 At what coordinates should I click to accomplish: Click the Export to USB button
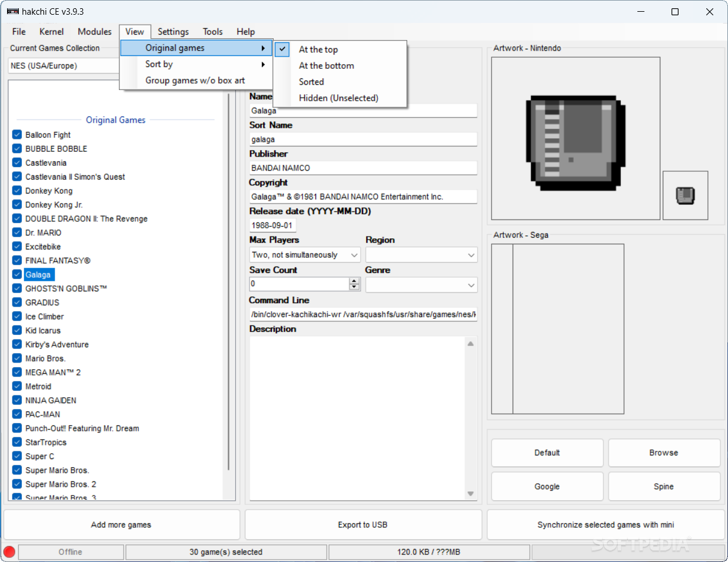pyautogui.click(x=363, y=524)
